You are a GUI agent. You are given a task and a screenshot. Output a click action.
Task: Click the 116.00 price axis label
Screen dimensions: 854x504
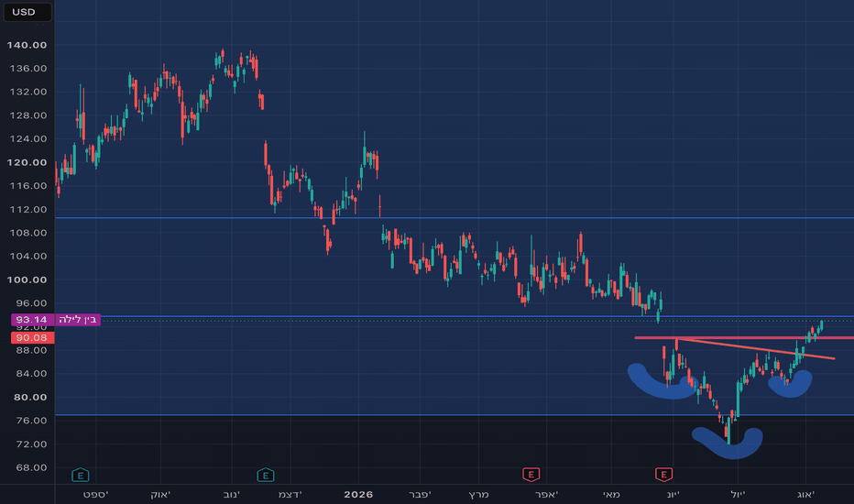click(x=28, y=186)
